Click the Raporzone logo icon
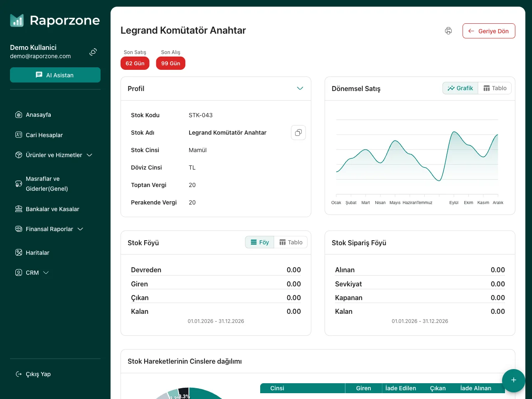 coord(17,20)
